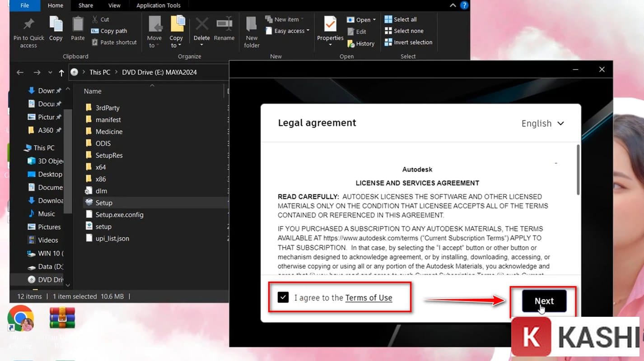
Task: Click the Copy icon in Clipboard group
Action: click(56, 25)
